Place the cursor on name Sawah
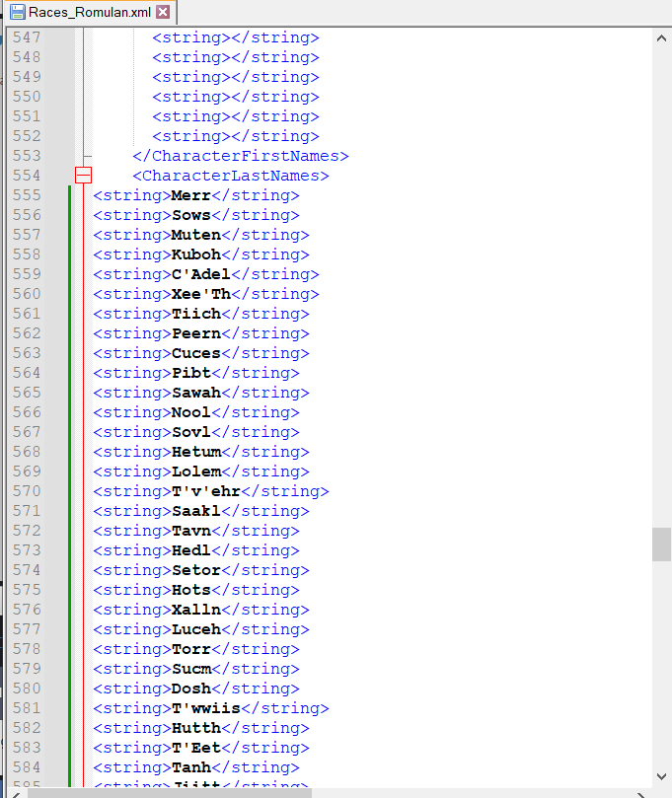The image size is (672, 798). pyautogui.click(x=196, y=393)
